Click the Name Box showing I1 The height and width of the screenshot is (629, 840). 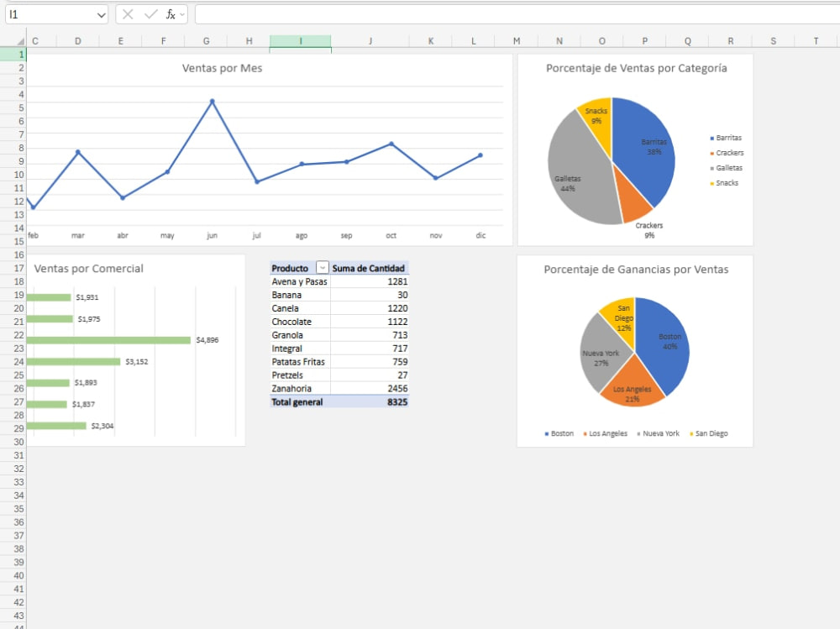50,14
